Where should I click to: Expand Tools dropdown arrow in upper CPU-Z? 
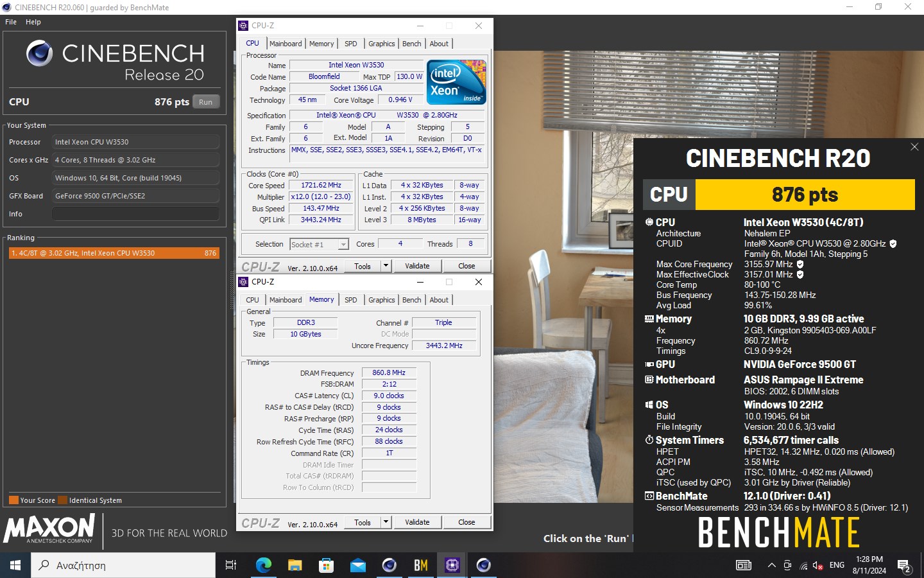(386, 266)
